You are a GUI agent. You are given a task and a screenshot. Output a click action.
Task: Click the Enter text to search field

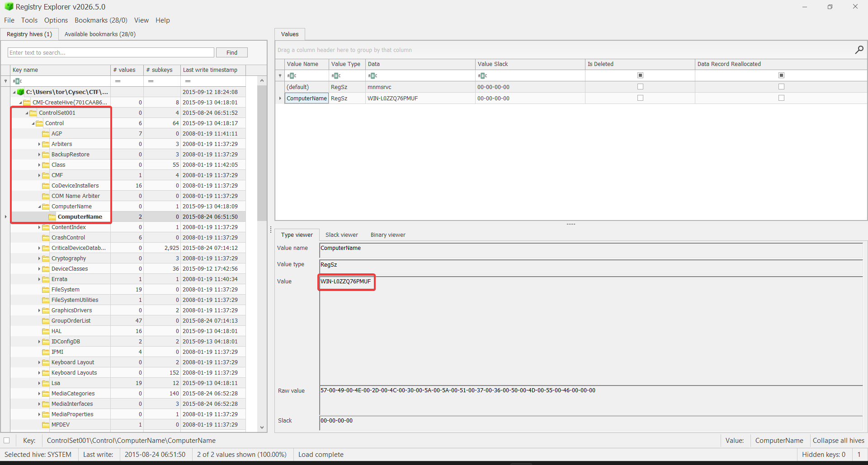coord(111,52)
